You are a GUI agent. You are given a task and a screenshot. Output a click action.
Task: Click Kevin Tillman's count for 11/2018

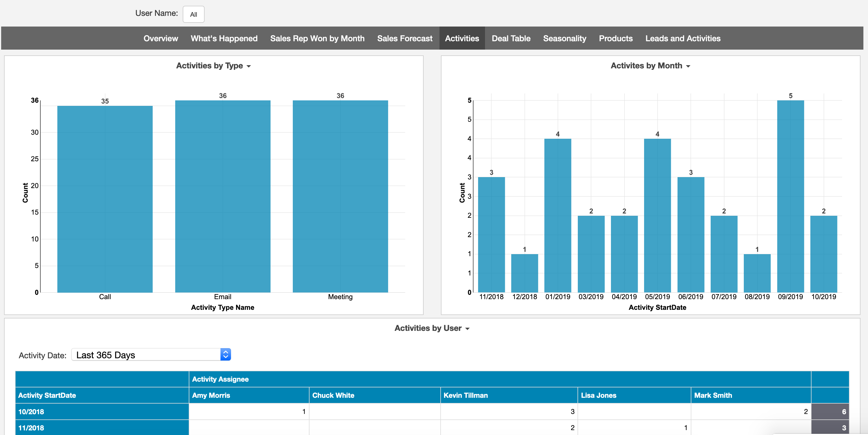pos(509,428)
